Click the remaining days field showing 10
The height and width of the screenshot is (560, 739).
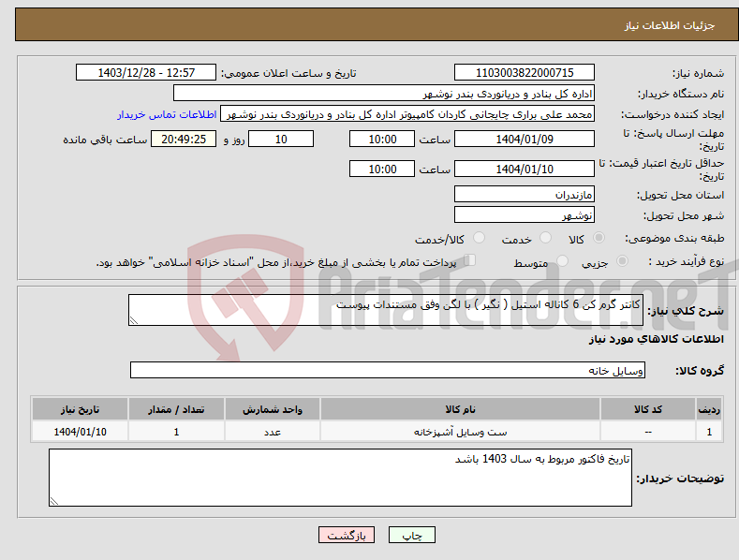click(x=281, y=139)
